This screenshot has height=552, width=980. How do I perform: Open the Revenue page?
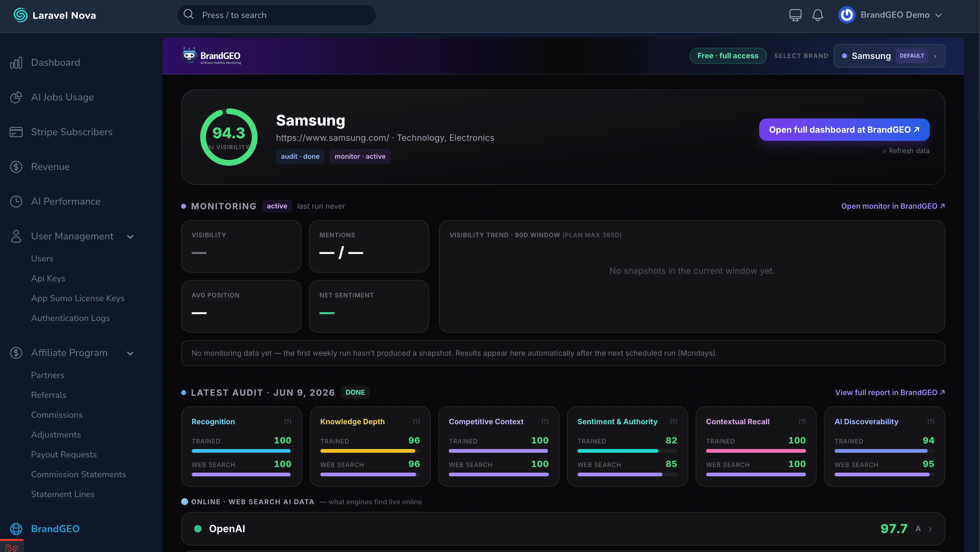[x=50, y=167]
